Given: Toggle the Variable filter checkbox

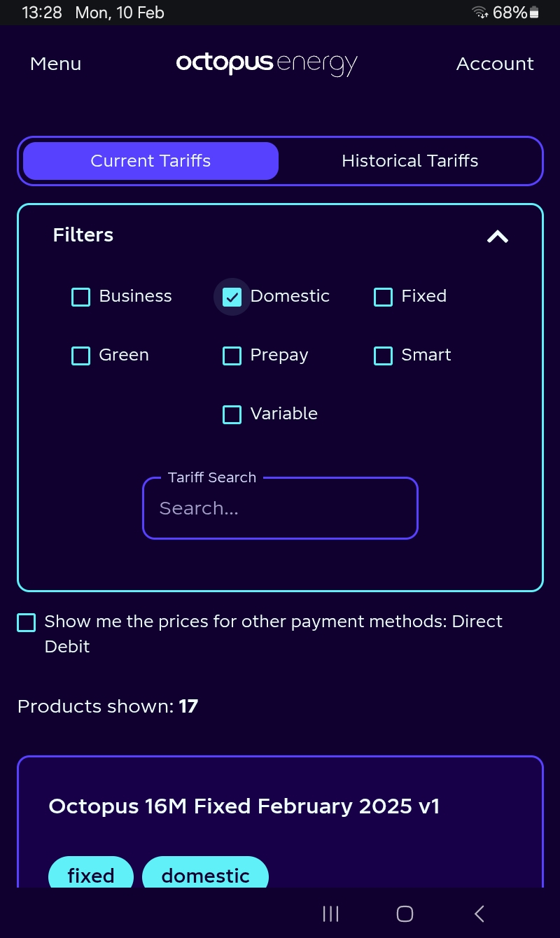Looking at the screenshot, I should coord(232,414).
